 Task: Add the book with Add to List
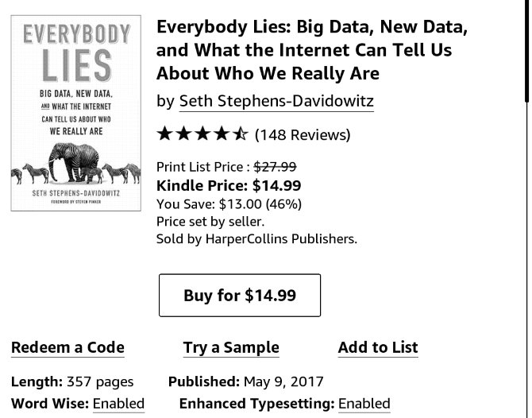pyautogui.click(x=378, y=347)
